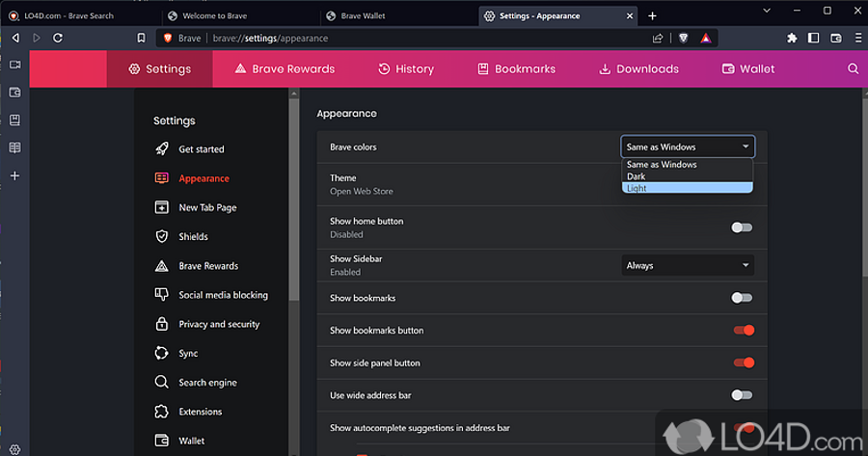Open Show Sidebar Always dropdown
868x456 pixels.
click(688, 266)
